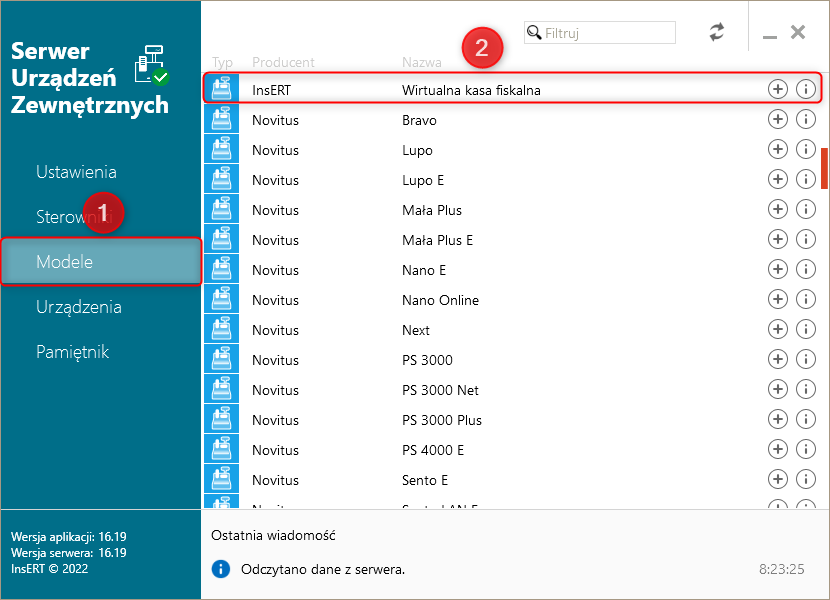Click the 'Lupo E' model name
Viewport: 830px width, 600px height.
click(x=423, y=180)
